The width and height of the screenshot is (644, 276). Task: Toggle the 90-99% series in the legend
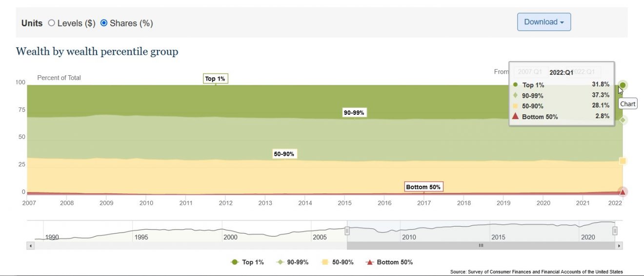[x=293, y=262]
